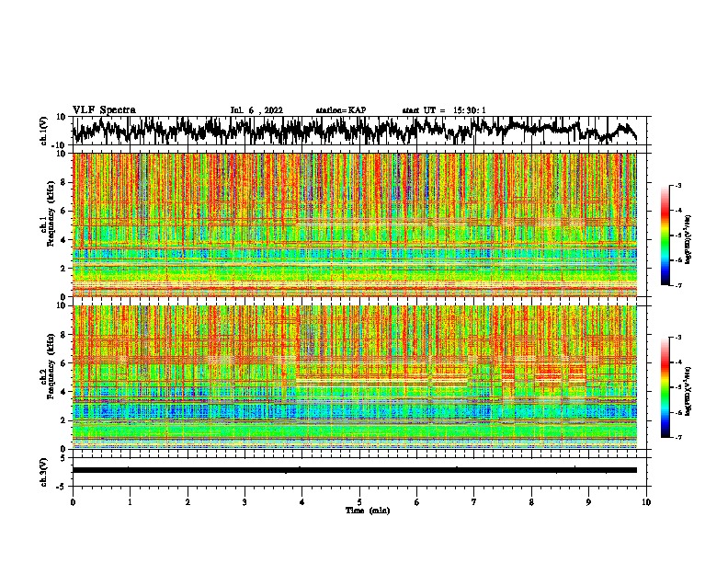Click time axis tick label "4"
This screenshot has height=563, width=728.
(302, 502)
